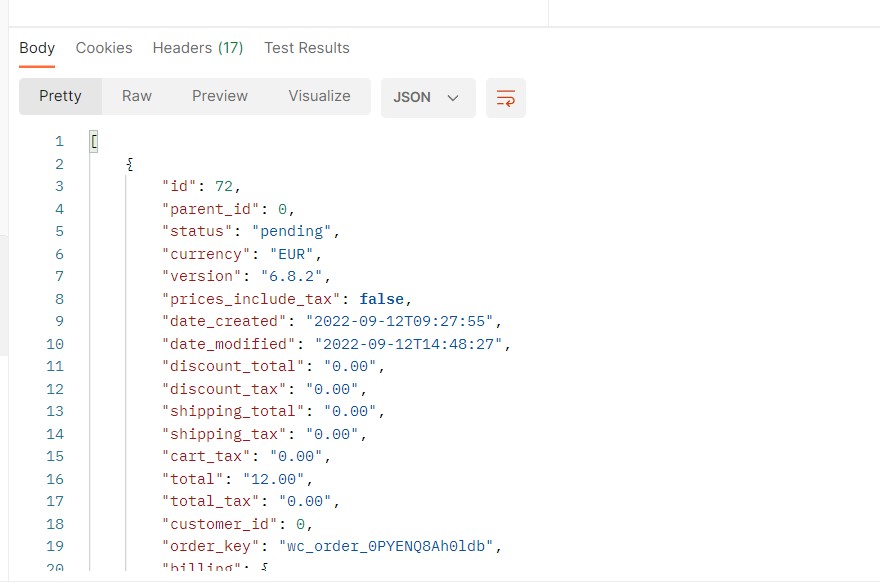Select the Pretty view
Image resolution: width=880 pixels, height=583 pixels.
click(60, 97)
